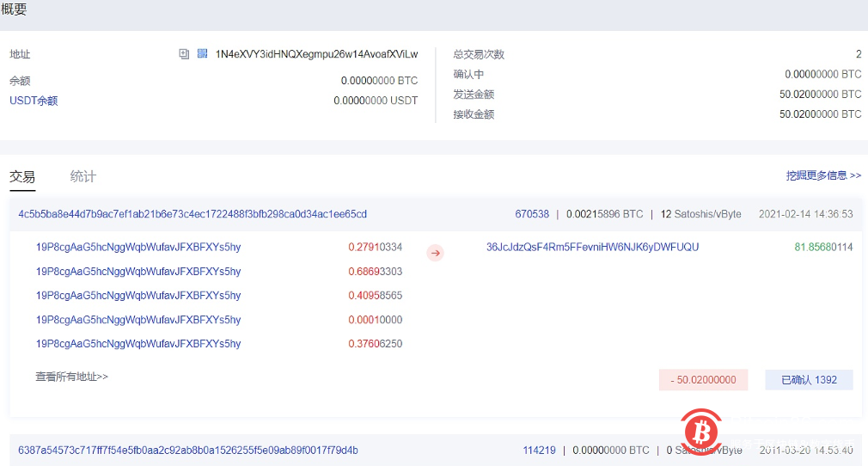Viewport: 868px width, 466px height.
Task: Open the address QR code icon
Action: pos(202,54)
